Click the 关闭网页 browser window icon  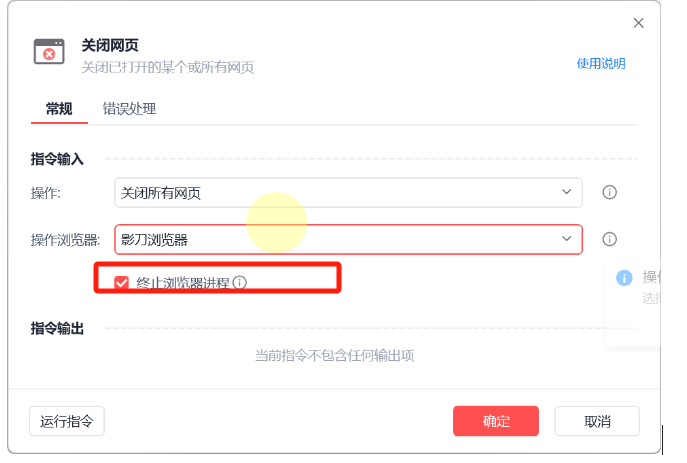49,52
